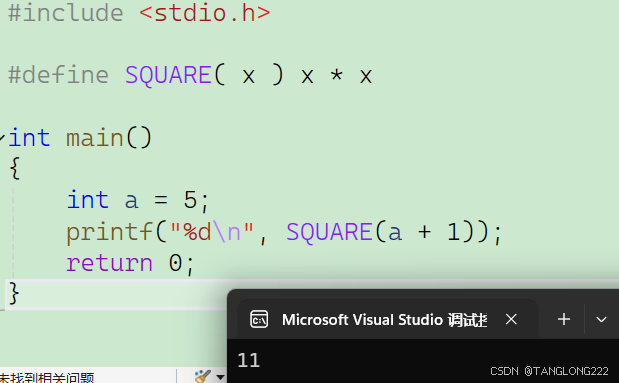619x383 pixels.
Task: Click the code cleanup broom icon
Action: (203, 376)
